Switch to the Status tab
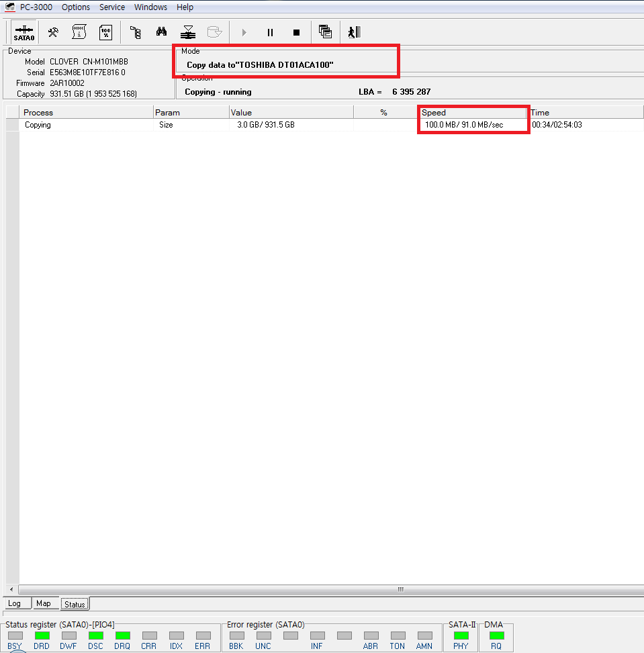The image size is (644, 653). click(75, 604)
